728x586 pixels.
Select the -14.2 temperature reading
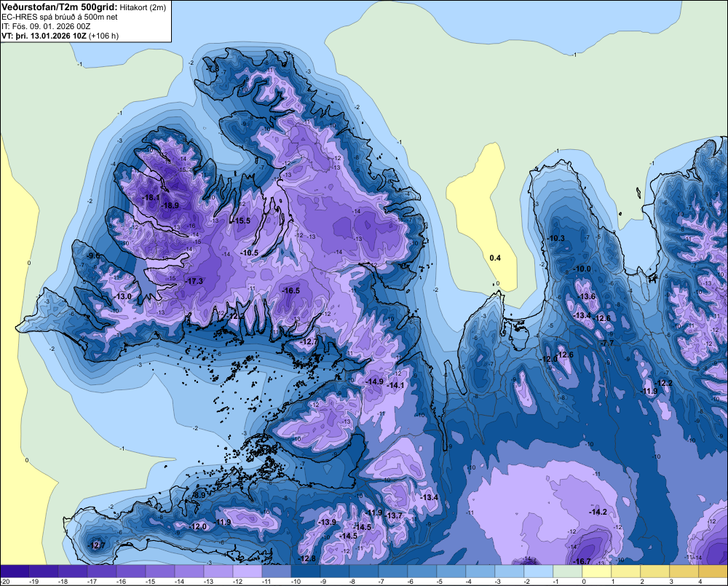598,512
